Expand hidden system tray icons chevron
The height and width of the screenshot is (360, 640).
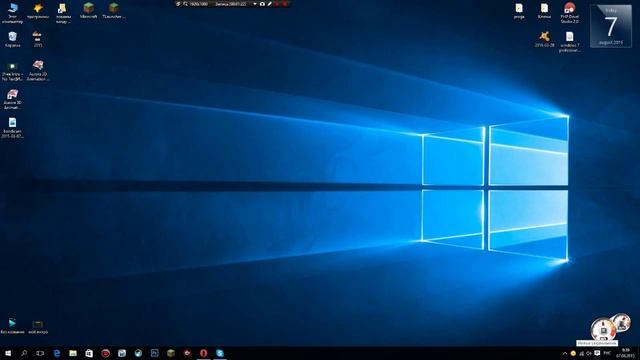pyautogui.click(x=565, y=353)
